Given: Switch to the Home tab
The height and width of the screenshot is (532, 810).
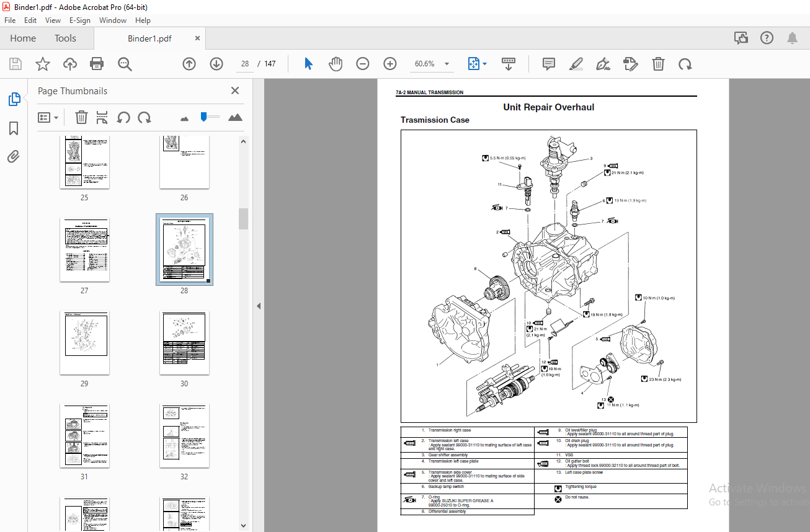Looking at the screenshot, I should point(23,38).
